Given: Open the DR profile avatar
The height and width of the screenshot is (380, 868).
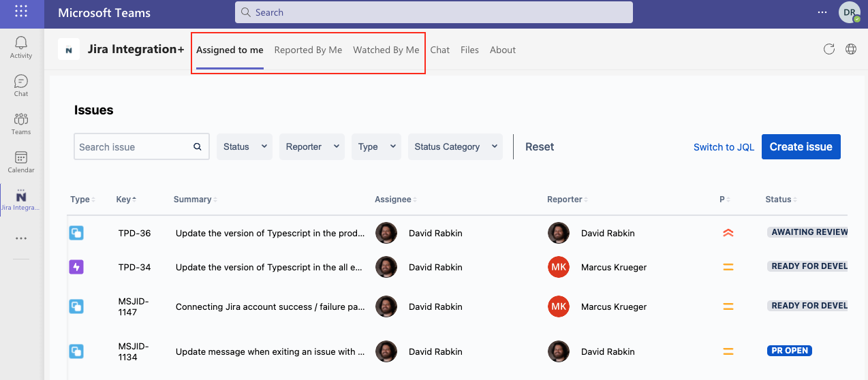Looking at the screenshot, I should point(849,12).
